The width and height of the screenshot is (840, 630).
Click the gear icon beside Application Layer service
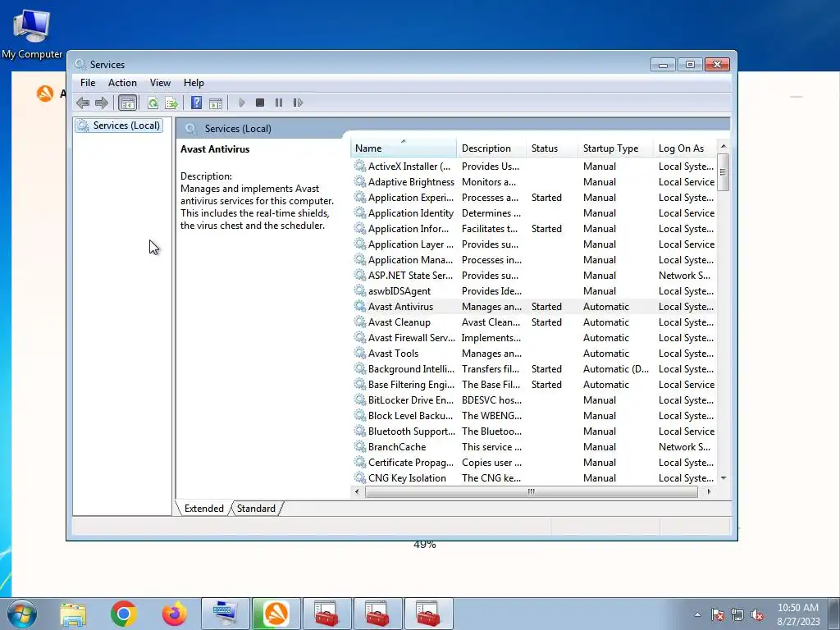[360, 244]
